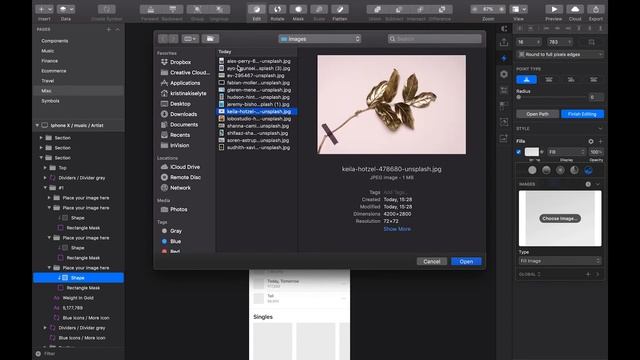
Task: Select Photos under Media
Action: pyautogui.click(x=179, y=209)
